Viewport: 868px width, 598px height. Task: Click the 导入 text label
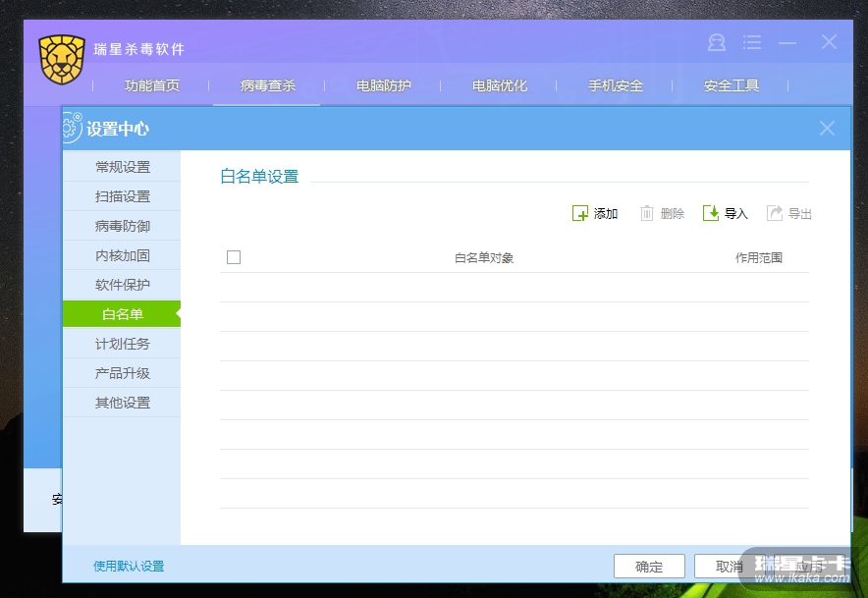(x=735, y=214)
